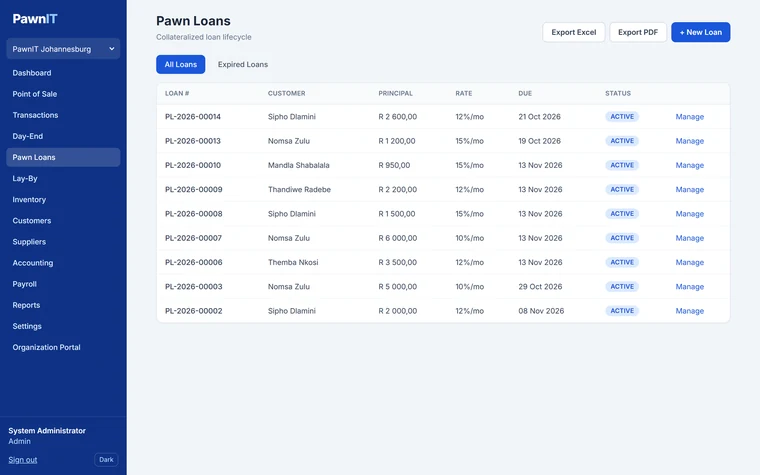760x475 pixels.
Task: Select loan number PL-2026-00010
Action: tap(193, 165)
